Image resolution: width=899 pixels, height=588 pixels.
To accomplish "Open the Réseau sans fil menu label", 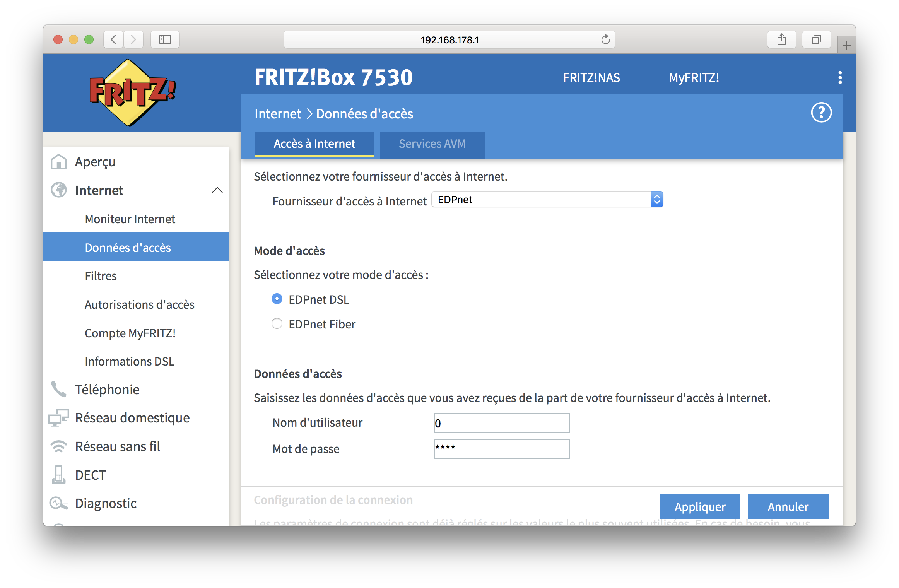I will click(x=118, y=446).
